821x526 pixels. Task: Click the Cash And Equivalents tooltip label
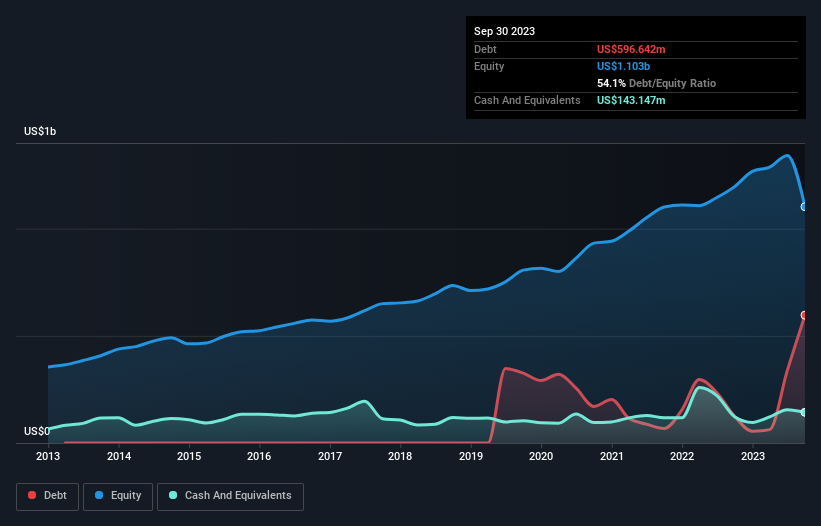coord(527,100)
